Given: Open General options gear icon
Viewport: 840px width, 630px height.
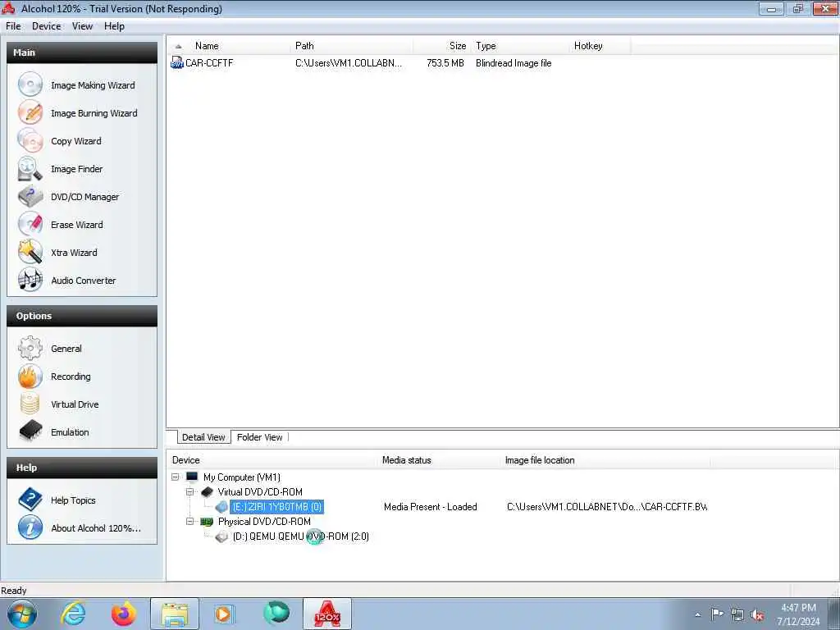Looking at the screenshot, I should [30, 348].
